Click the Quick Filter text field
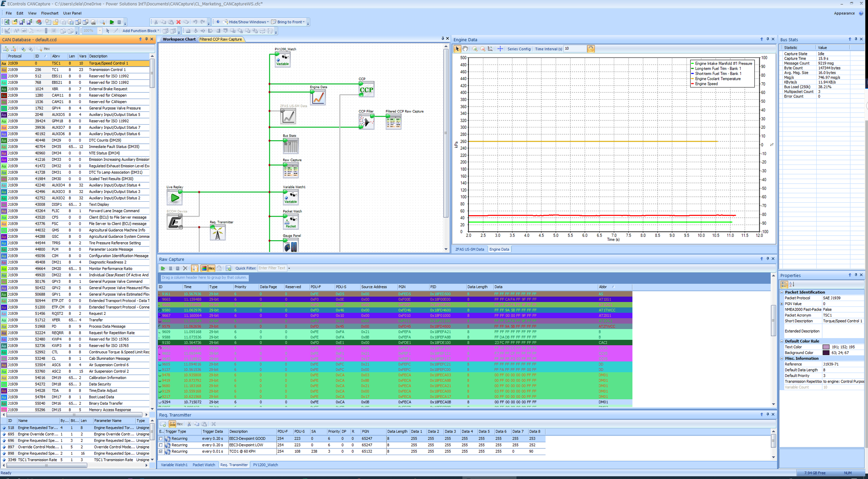Viewport: 868px width, 479px height. click(272, 268)
